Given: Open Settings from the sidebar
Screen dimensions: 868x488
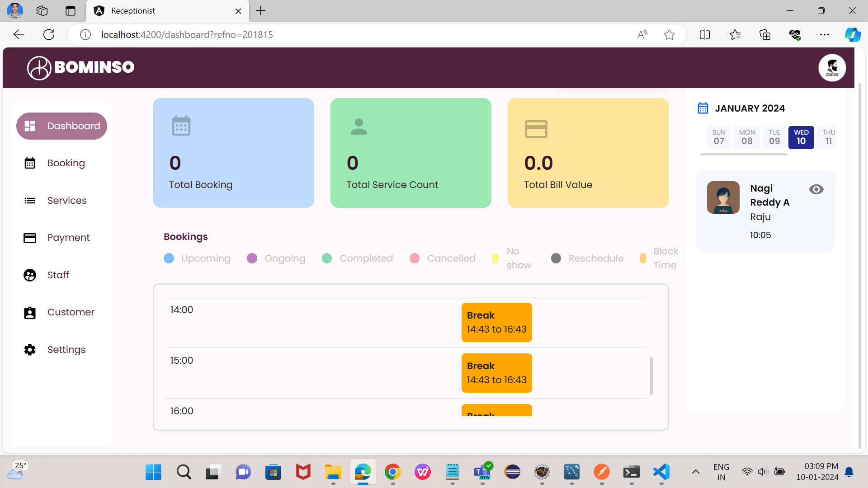Looking at the screenshot, I should [x=66, y=350].
